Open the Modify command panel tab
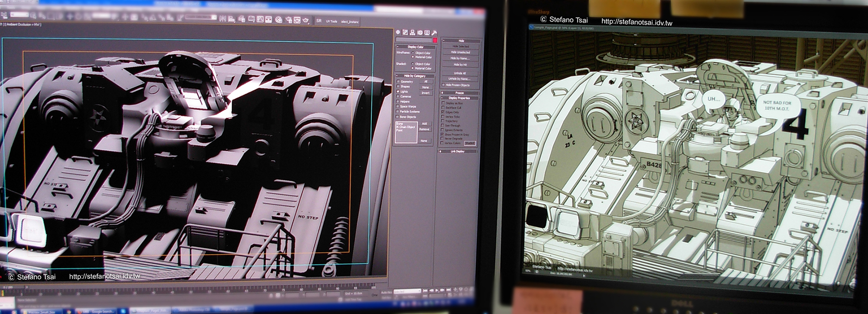 tap(406, 32)
